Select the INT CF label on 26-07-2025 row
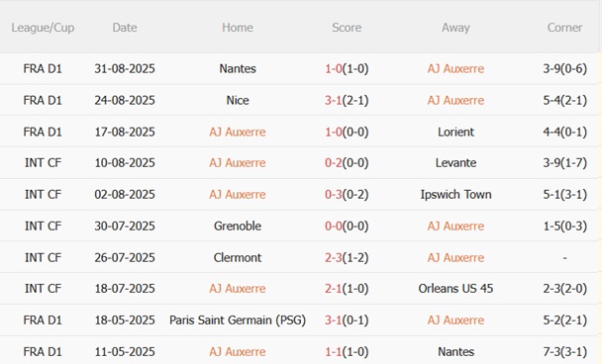This screenshot has height=364, width=602. pos(43,257)
